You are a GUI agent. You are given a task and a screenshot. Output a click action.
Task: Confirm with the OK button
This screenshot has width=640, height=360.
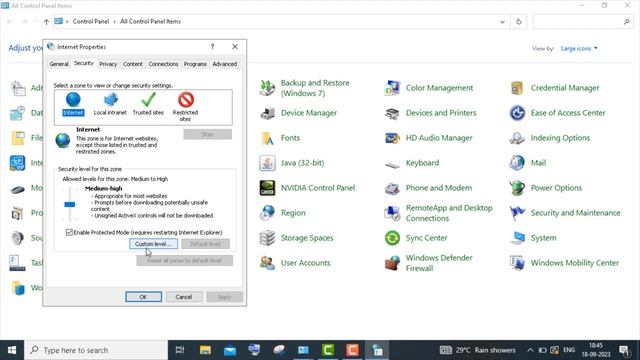(143, 297)
